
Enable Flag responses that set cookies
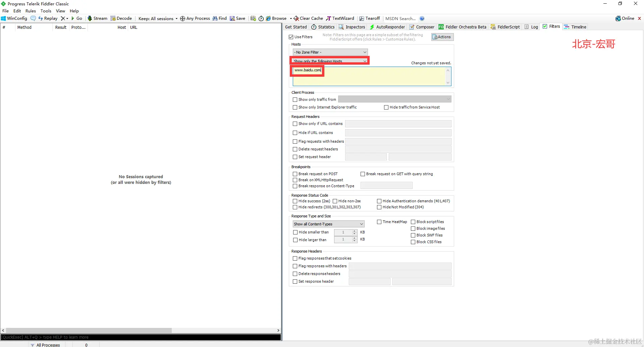pos(295,258)
